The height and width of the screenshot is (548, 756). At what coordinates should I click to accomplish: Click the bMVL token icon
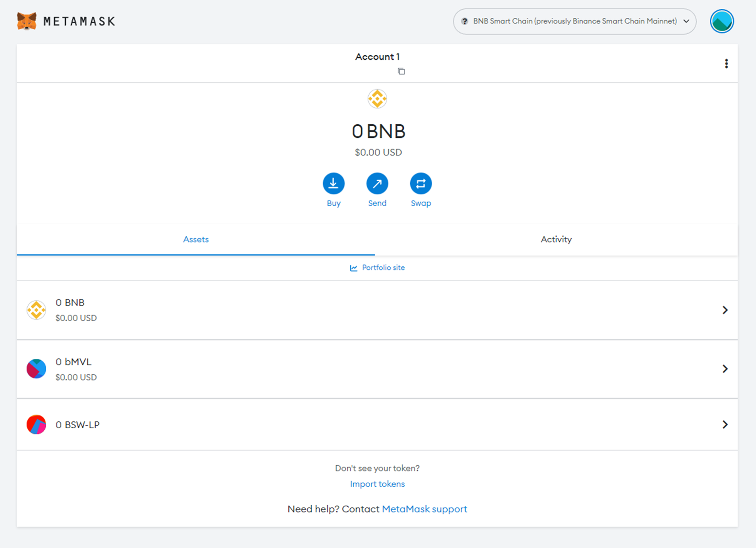click(37, 369)
